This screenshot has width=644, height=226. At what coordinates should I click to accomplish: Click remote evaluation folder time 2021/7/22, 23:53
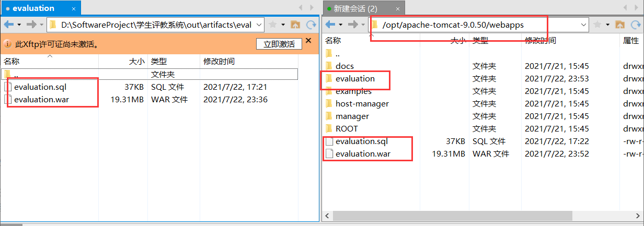[x=557, y=78]
